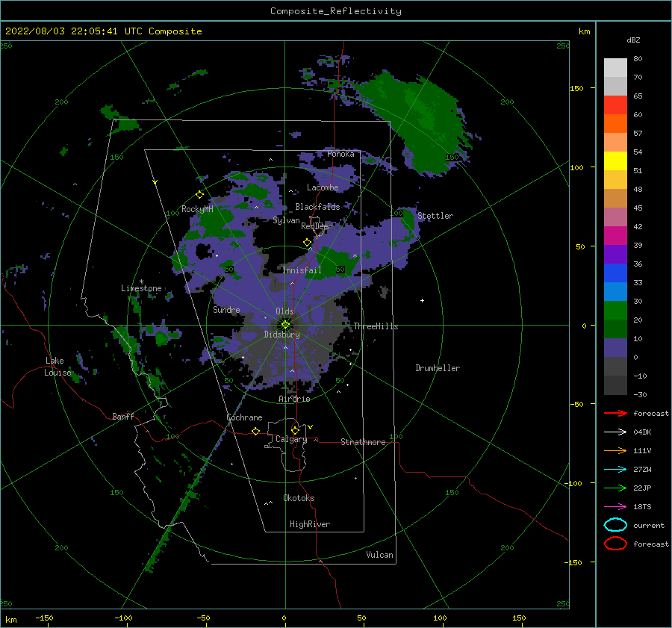Select the light gray 70-80 dBZ swatch
Screen dimensions: 672x628
pos(615,68)
